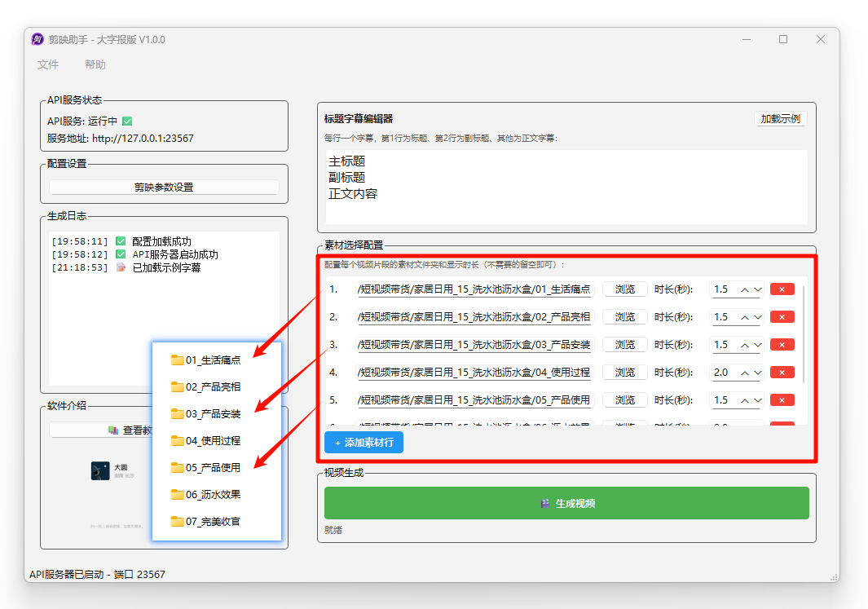Screen dimensions: 868x609
Task: Click red delete icon on row 5
Action: pos(782,400)
